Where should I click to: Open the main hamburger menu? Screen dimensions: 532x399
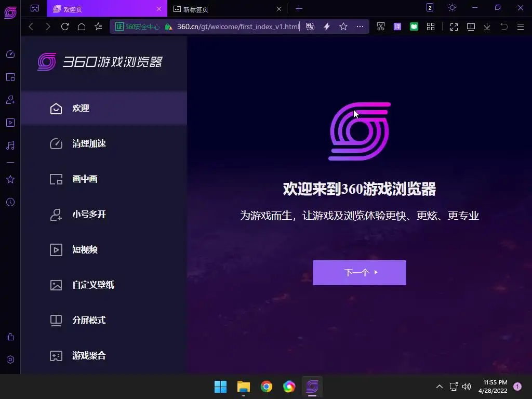tap(521, 26)
